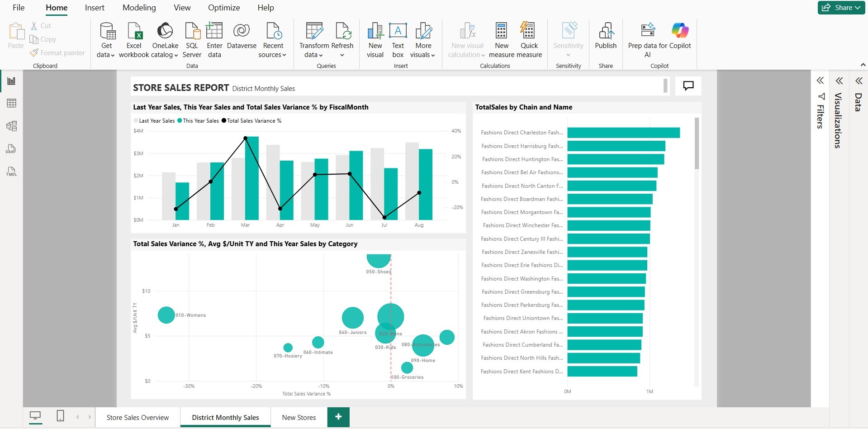Screen dimensions: 868x429
Task: Open DAX query view icon
Action: [11, 149]
